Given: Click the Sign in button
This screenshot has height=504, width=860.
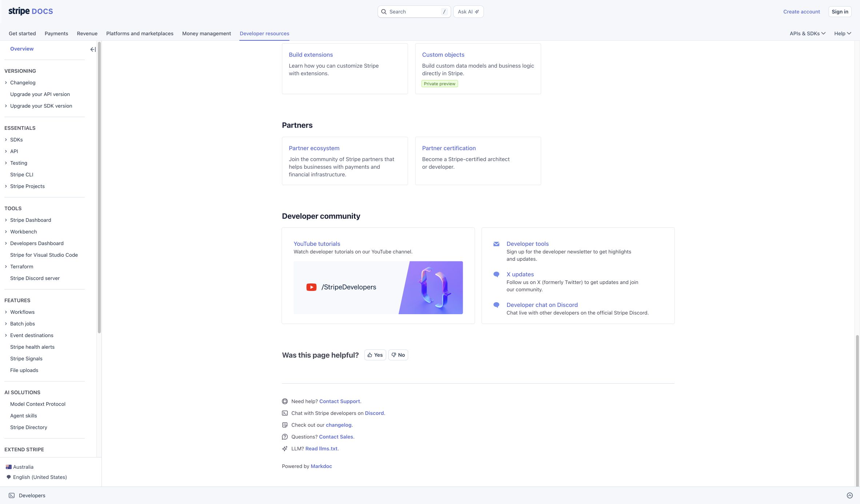Looking at the screenshot, I should (x=840, y=12).
